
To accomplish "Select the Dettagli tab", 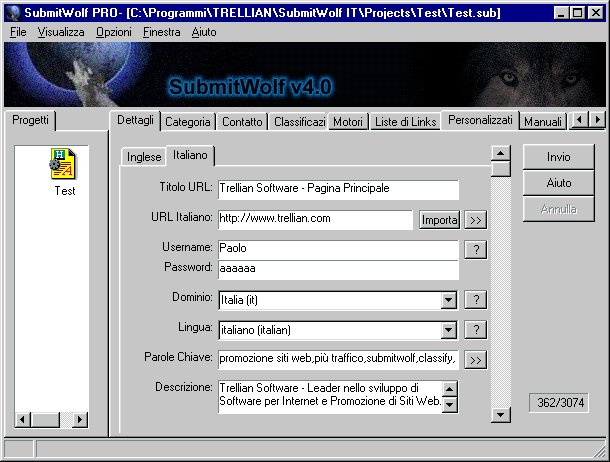I will pos(135,120).
